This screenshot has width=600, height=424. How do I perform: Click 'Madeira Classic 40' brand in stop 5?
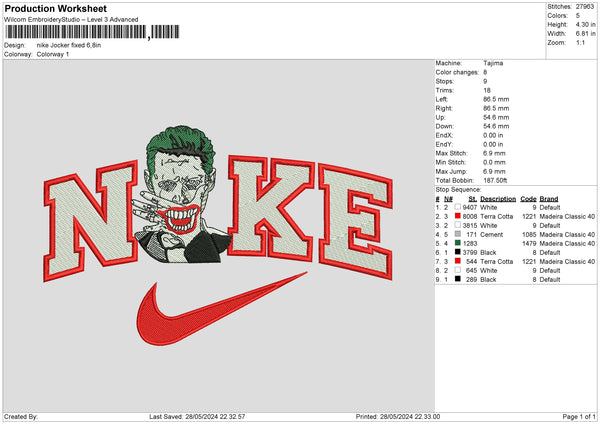tap(567, 243)
